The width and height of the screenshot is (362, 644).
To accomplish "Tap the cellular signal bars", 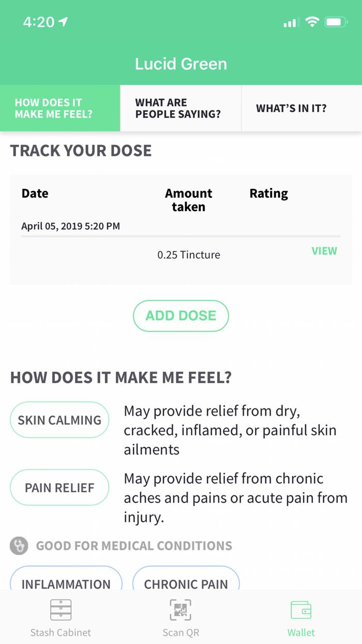I will pyautogui.click(x=291, y=22).
